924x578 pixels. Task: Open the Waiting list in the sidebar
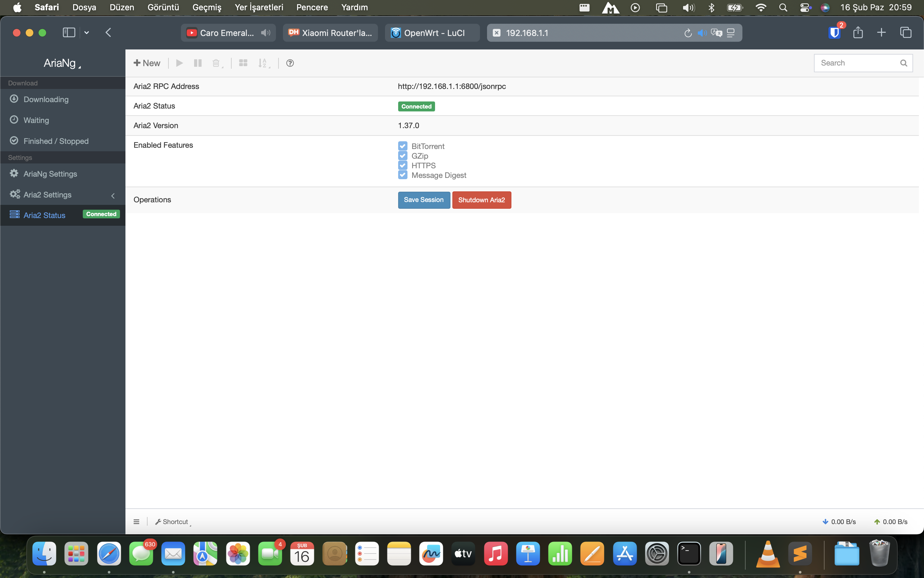click(x=63, y=120)
